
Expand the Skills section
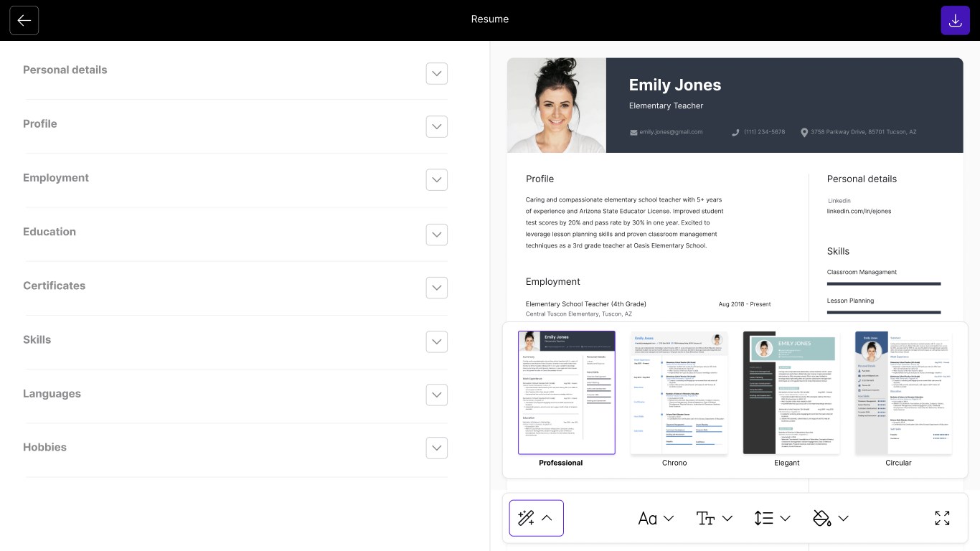(436, 342)
